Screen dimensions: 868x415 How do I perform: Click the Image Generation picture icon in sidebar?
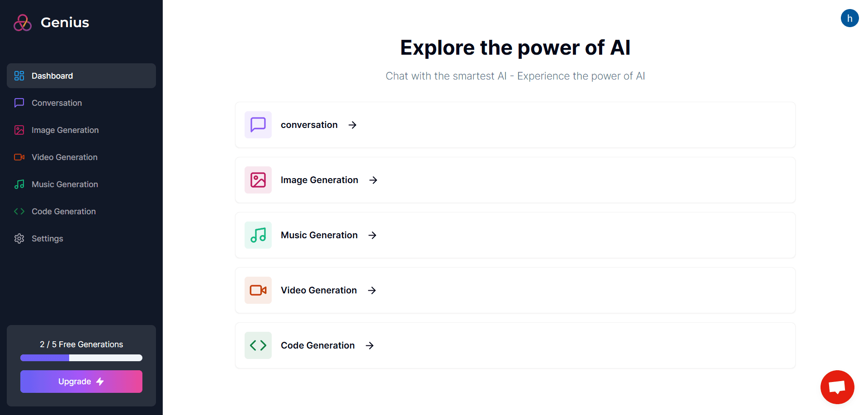pos(19,130)
